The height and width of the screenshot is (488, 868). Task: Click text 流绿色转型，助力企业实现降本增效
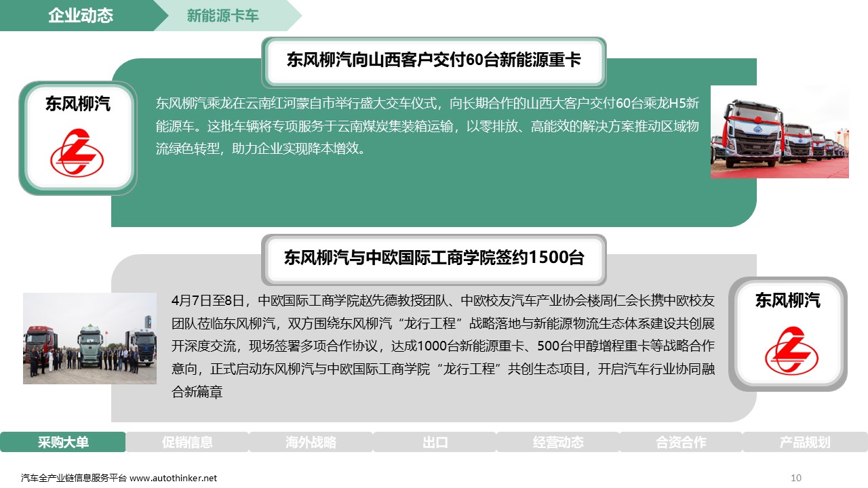[261, 148]
